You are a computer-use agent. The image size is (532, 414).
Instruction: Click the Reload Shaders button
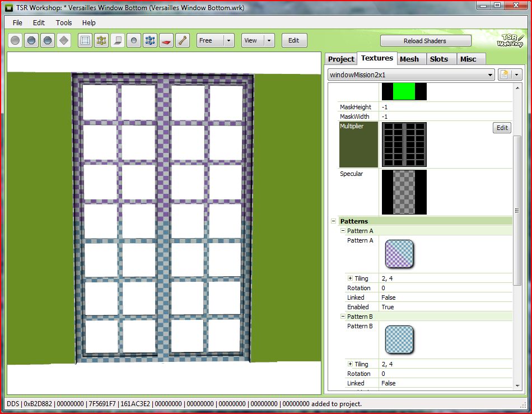426,40
